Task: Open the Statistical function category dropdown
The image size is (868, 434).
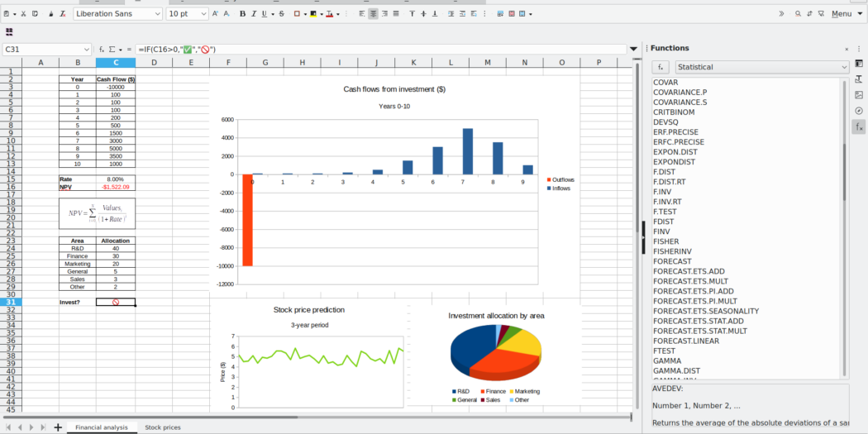Action: 761,67
